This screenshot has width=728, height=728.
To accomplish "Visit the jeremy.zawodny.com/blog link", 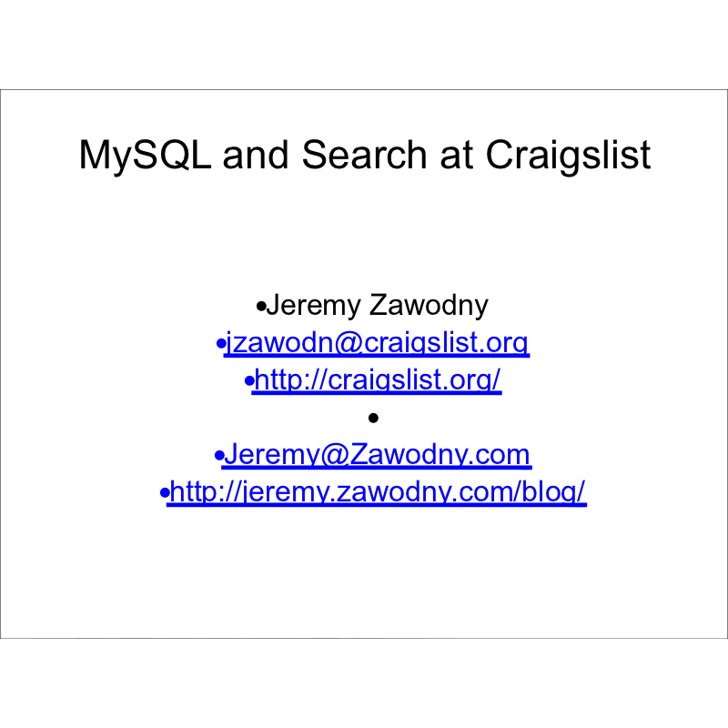I will (378, 491).
